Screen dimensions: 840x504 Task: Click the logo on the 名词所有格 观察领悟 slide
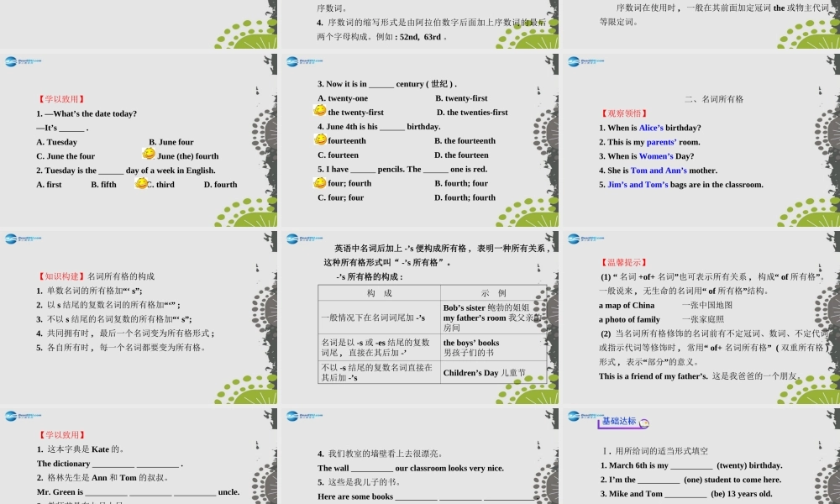point(585,61)
